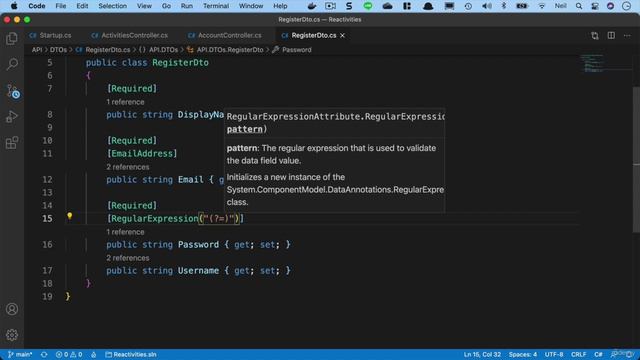This screenshot has height=360, width=640.
Task: Click the Open Changes icon in editor toolbar
Action: (x=595, y=36)
